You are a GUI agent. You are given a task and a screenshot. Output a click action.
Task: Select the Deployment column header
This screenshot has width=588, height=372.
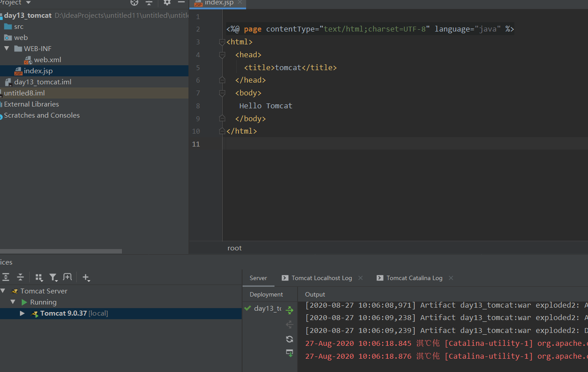point(266,294)
